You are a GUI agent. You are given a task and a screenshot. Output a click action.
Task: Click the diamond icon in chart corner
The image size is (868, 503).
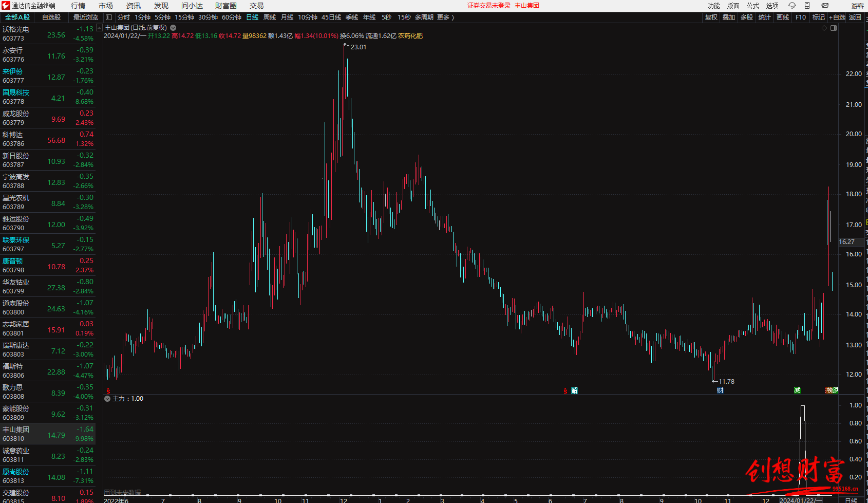click(824, 28)
